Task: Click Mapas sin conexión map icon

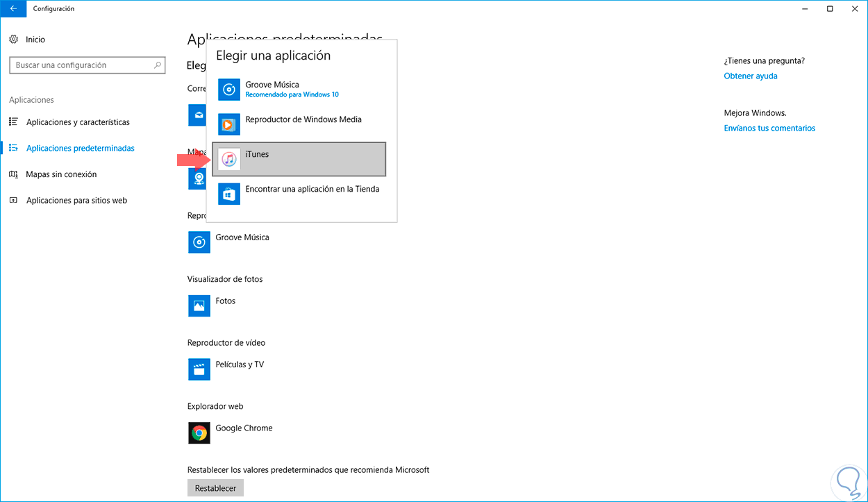Action: click(x=13, y=174)
